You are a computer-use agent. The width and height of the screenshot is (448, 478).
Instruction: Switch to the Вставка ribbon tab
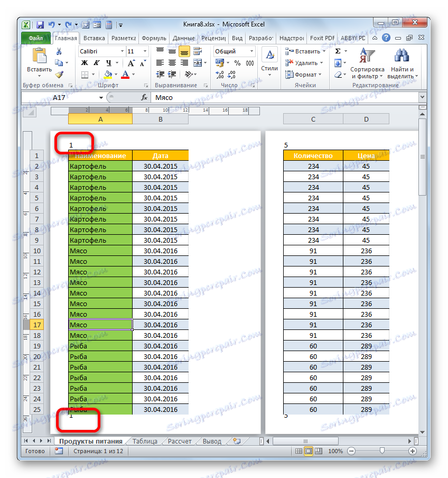94,39
